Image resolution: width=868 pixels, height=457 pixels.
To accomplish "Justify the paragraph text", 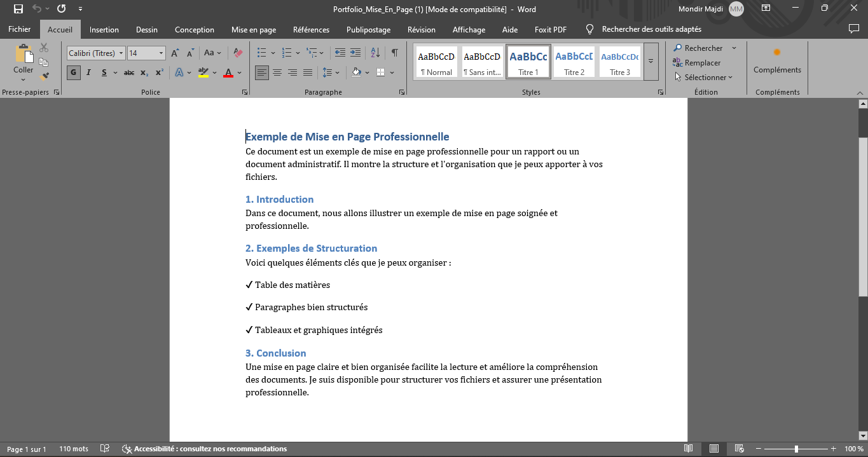I will point(308,72).
